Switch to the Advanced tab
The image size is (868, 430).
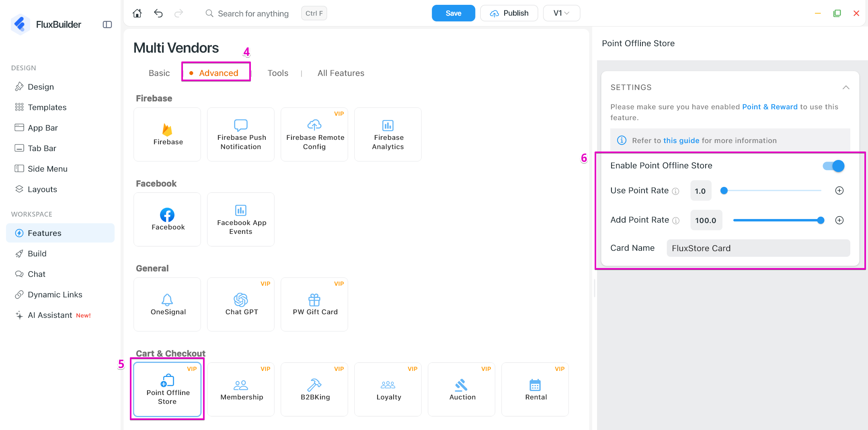click(219, 73)
